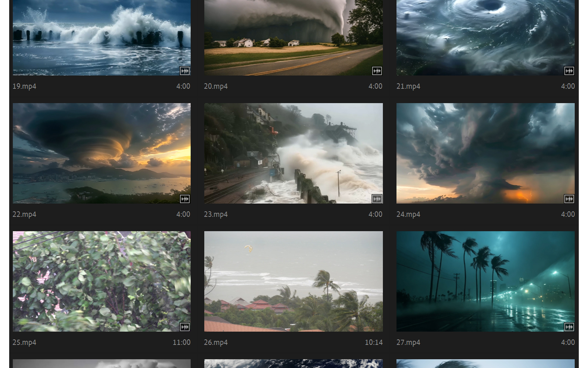Click the 11:00 duration of 25.mp4
This screenshot has width=588, height=368.
point(182,342)
